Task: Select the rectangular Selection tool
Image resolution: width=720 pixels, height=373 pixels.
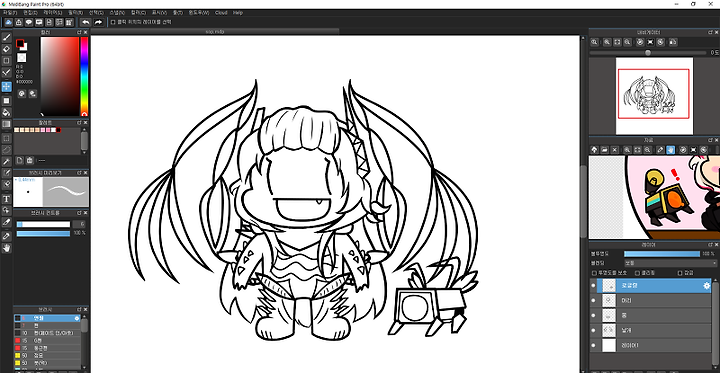Action: pyautogui.click(x=6, y=138)
